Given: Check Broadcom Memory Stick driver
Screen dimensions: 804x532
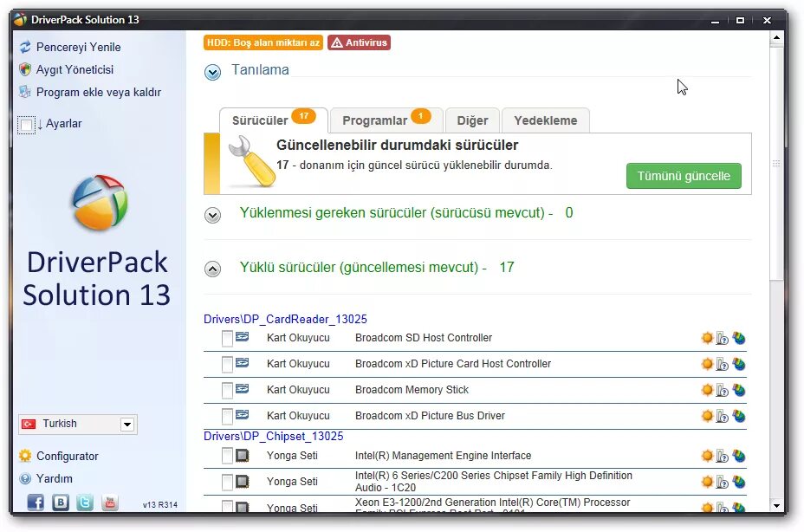Looking at the screenshot, I should 227,391.
